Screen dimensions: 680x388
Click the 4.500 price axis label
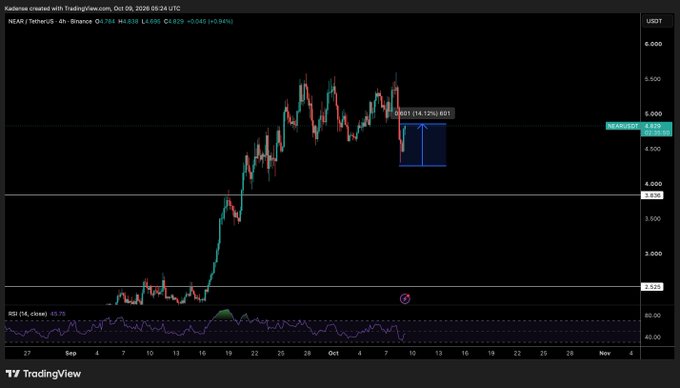pyautogui.click(x=653, y=149)
